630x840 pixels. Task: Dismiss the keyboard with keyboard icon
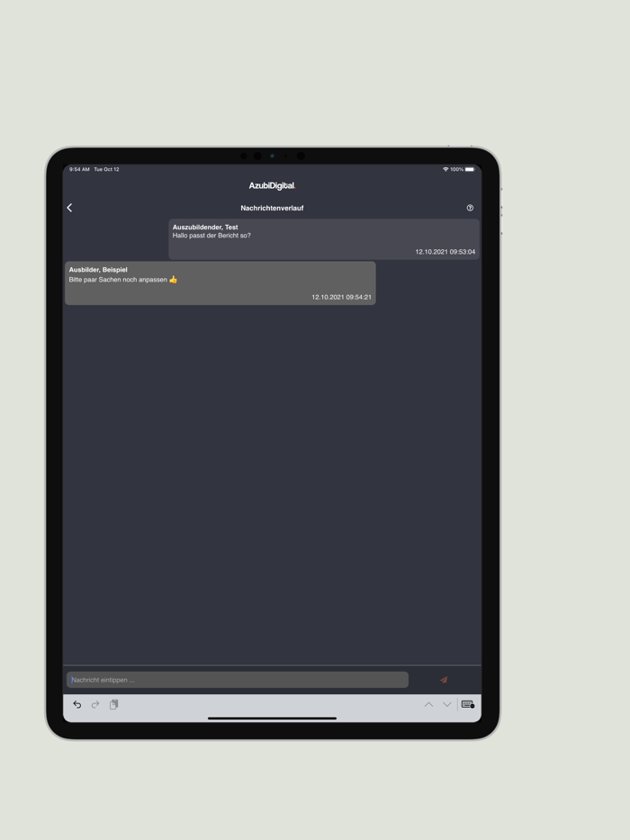467,704
